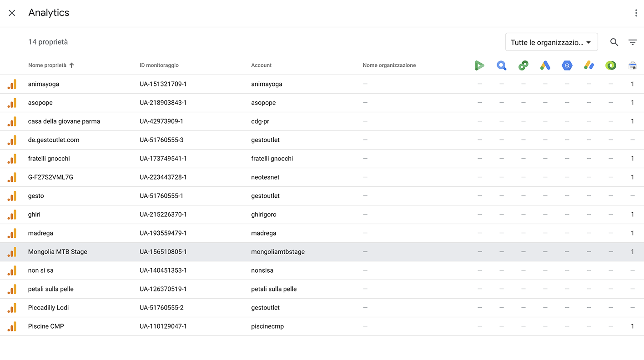Sort by the 'Nome organizzazione' column header
Viewport: 644px width, 360px height.
click(x=389, y=65)
